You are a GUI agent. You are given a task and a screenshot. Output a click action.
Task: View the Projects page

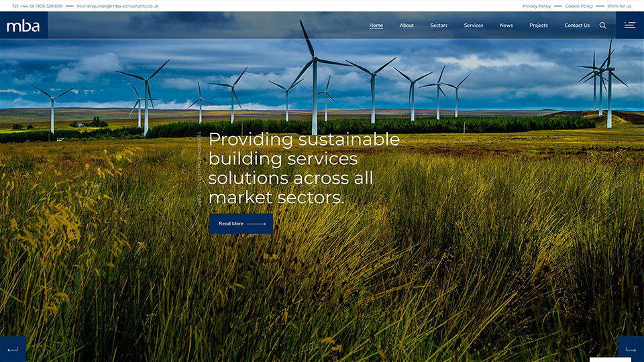[539, 25]
